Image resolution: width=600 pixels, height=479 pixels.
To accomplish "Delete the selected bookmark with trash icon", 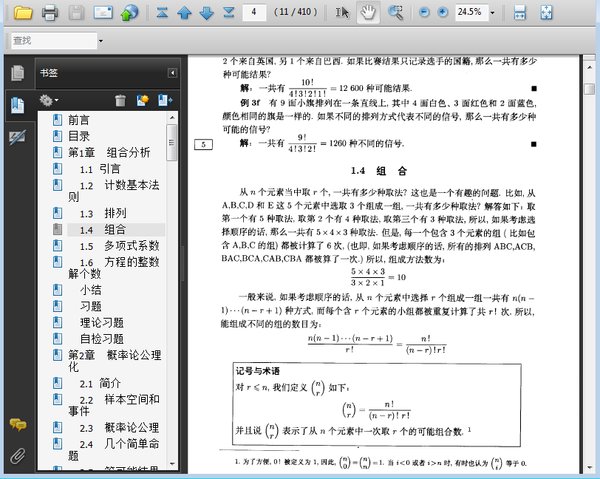I will tap(120, 100).
